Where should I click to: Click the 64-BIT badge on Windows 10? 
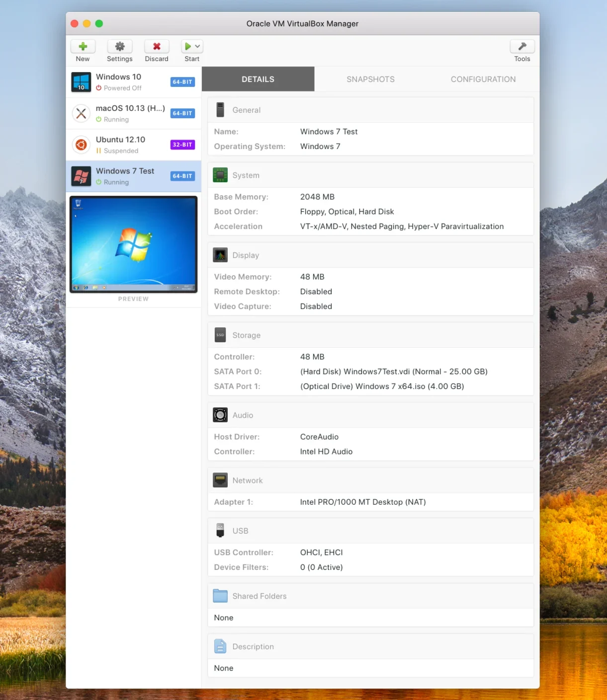point(182,82)
